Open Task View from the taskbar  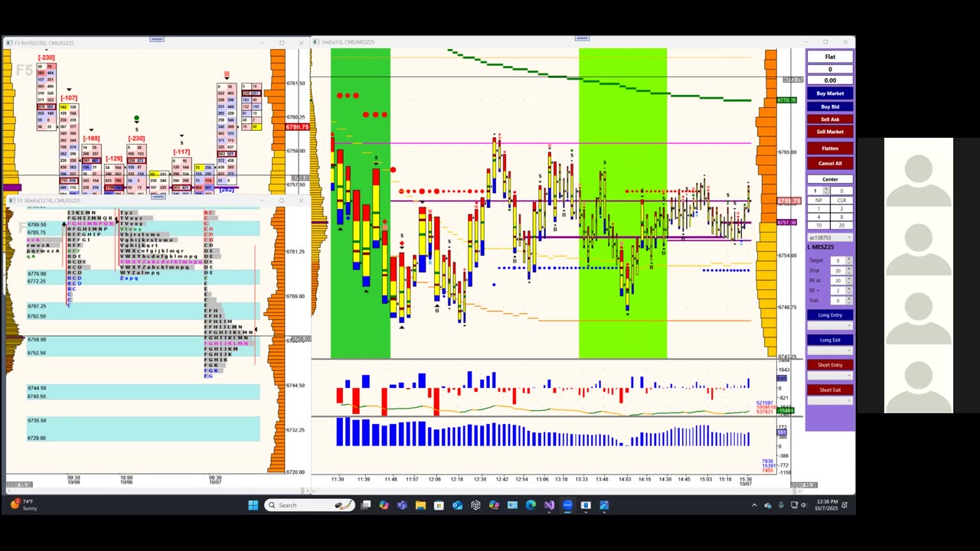(x=366, y=505)
